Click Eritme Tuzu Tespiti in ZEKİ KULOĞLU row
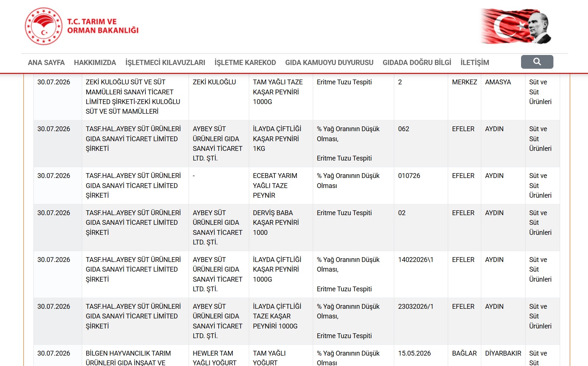 [344, 82]
